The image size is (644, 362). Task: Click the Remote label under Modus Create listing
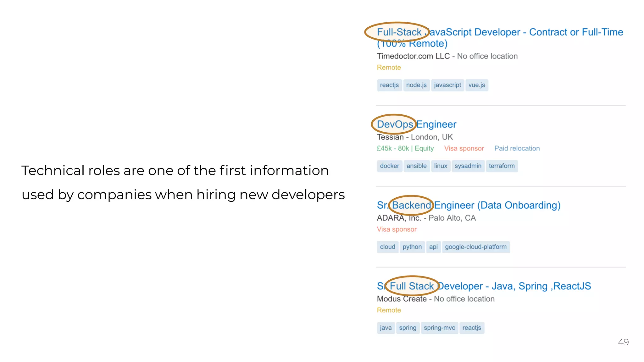(x=389, y=310)
